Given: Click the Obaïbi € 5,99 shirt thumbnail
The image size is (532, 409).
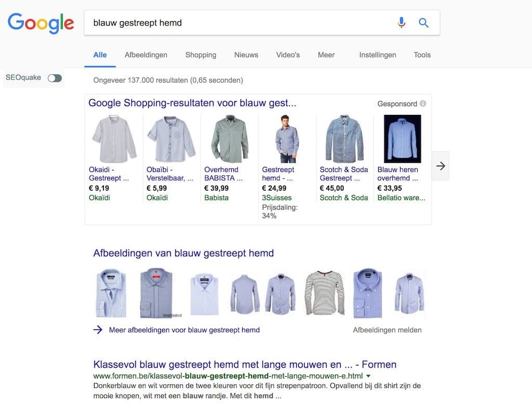Looking at the screenshot, I should pyautogui.click(x=171, y=139).
